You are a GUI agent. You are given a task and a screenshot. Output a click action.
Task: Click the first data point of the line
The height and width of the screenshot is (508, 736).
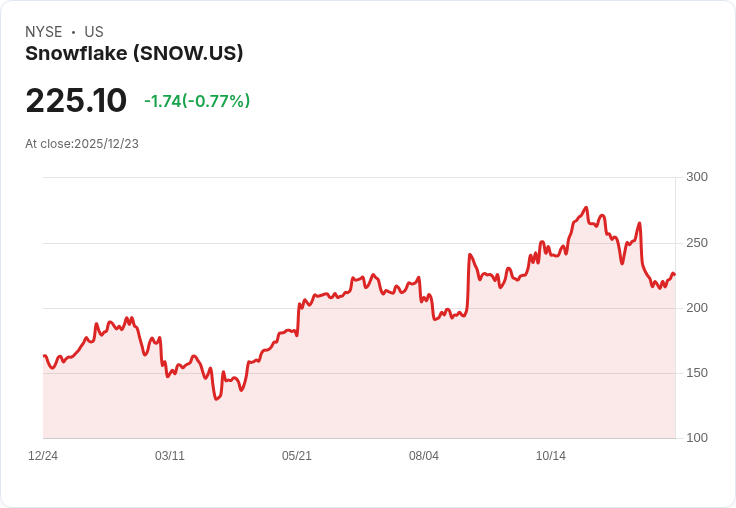pyautogui.click(x=44, y=356)
